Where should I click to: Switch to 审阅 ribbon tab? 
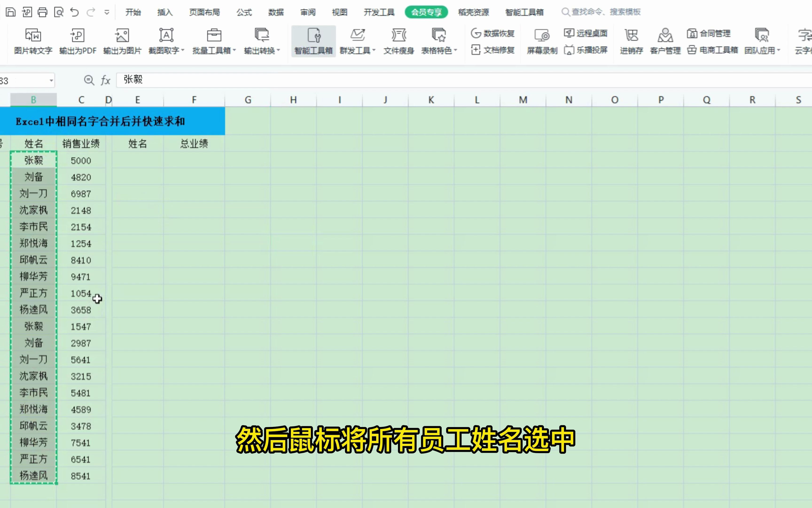(308, 12)
